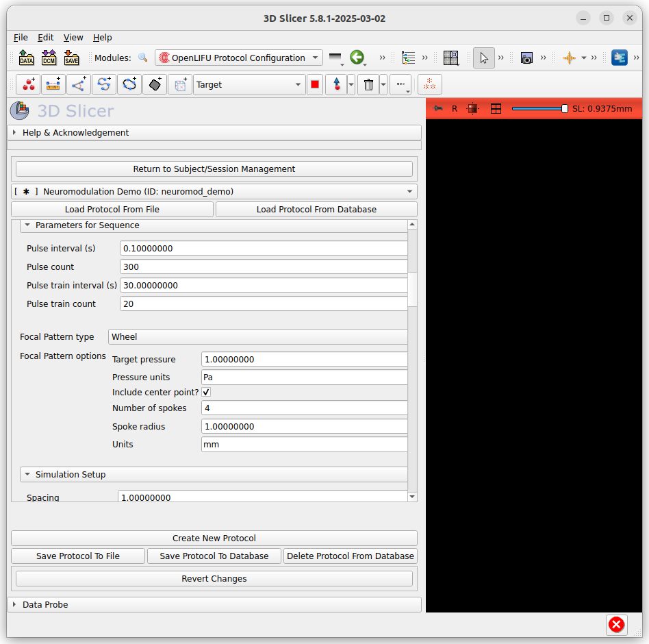
Task: Toggle the Include center point checkbox
Action: (206, 392)
